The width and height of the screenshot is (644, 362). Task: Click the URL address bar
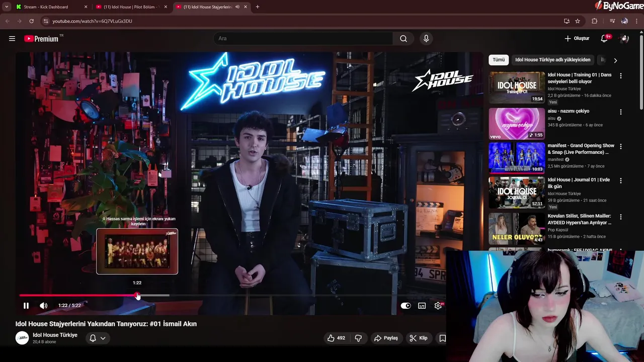[302, 21]
